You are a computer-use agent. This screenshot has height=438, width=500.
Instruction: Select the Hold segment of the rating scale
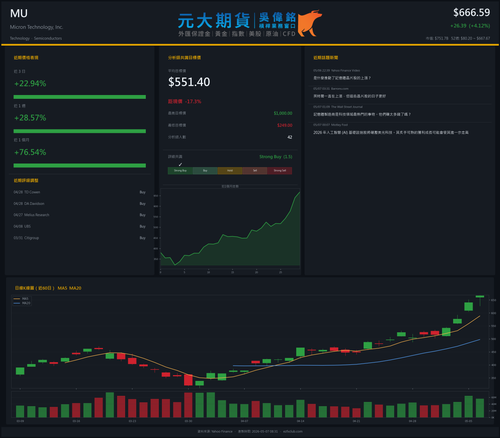pyautogui.click(x=230, y=171)
